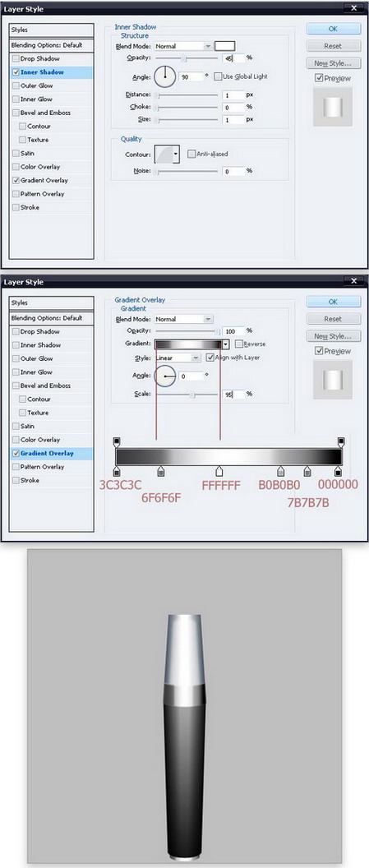The width and height of the screenshot is (369, 868).
Task: Click Inner Shadow Distance slider
Action: coord(187,96)
